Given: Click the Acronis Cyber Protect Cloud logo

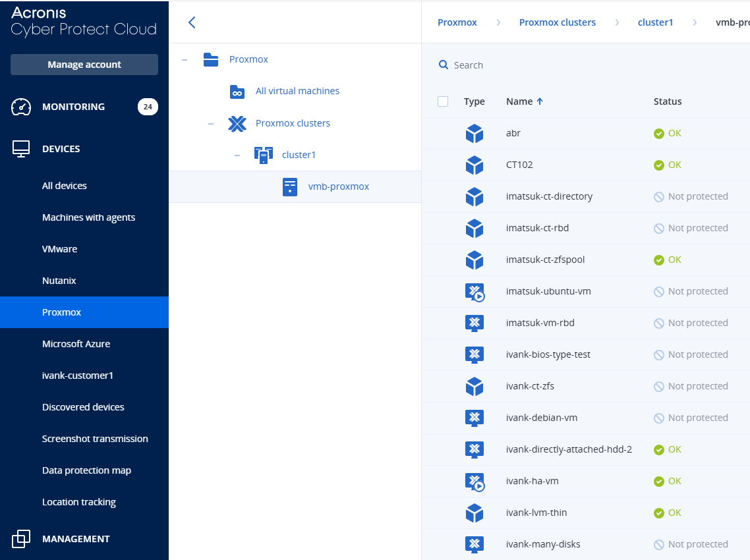Looking at the screenshot, I should click(84, 21).
